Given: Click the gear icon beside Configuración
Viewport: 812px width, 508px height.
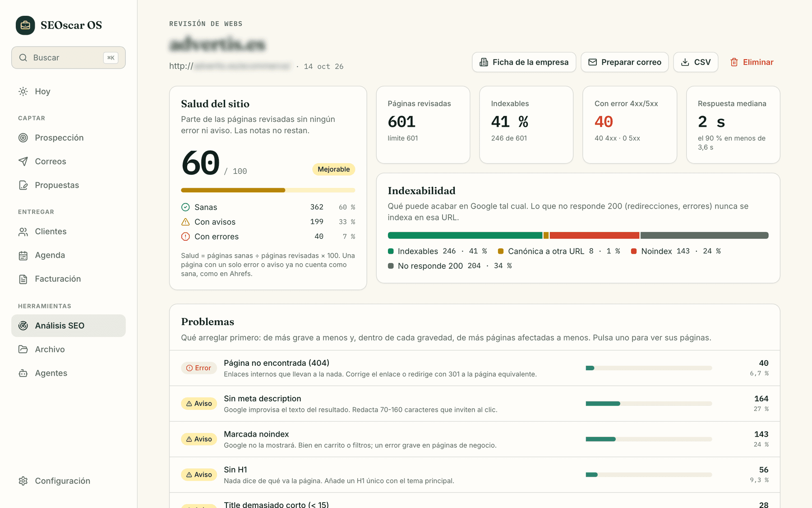Looking at the screenshot, I should pos(23,481).
